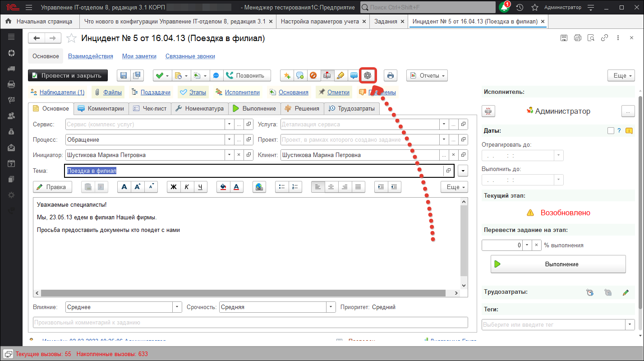
Task: Click the highlighted ChatGPT icon in toolbar
Action: coord(368,75)
